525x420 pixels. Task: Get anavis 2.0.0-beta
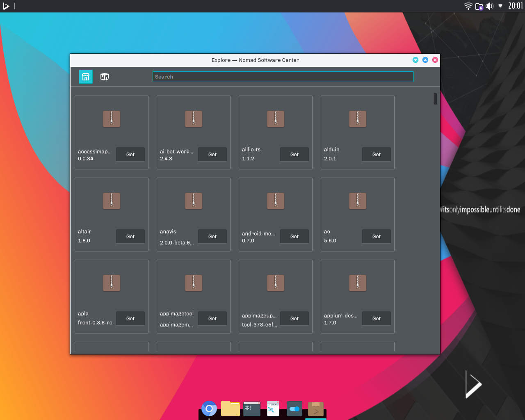click(212, 236)
